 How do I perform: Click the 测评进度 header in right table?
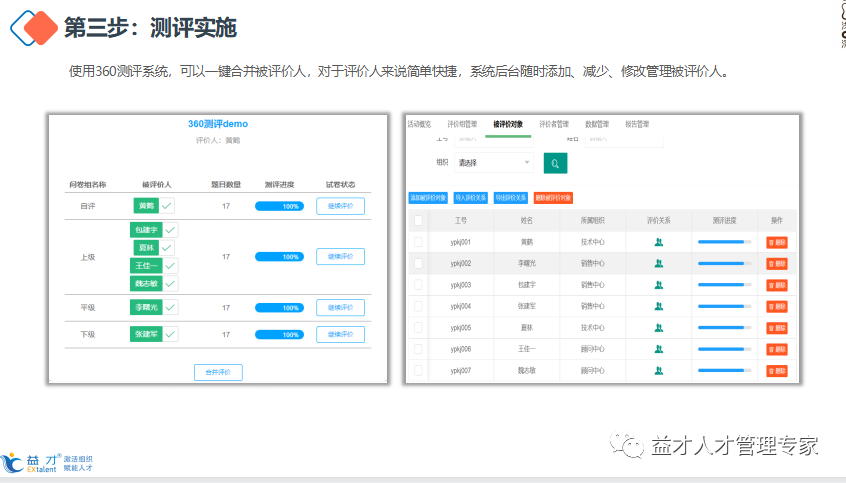pyautogui.click(x=724, y=220)
